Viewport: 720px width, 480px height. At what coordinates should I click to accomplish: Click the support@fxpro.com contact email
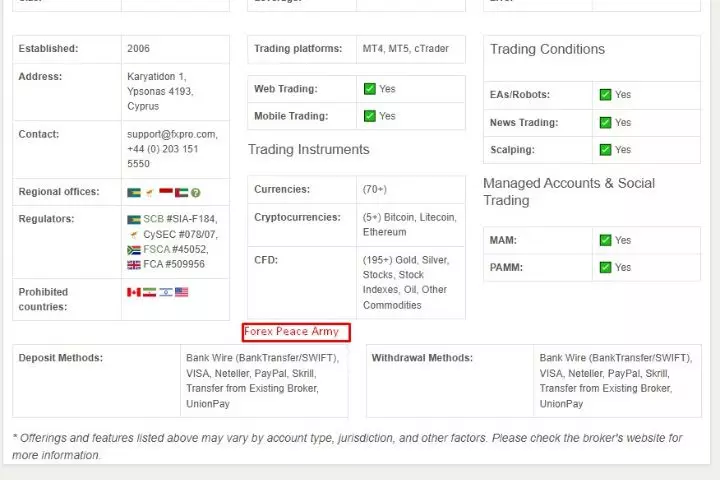point(172,134)
